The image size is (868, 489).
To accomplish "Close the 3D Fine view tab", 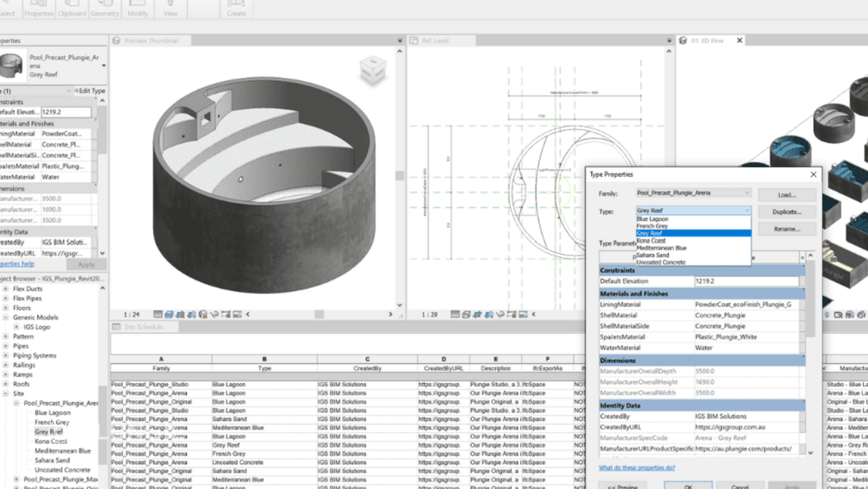I will (739, 41).
